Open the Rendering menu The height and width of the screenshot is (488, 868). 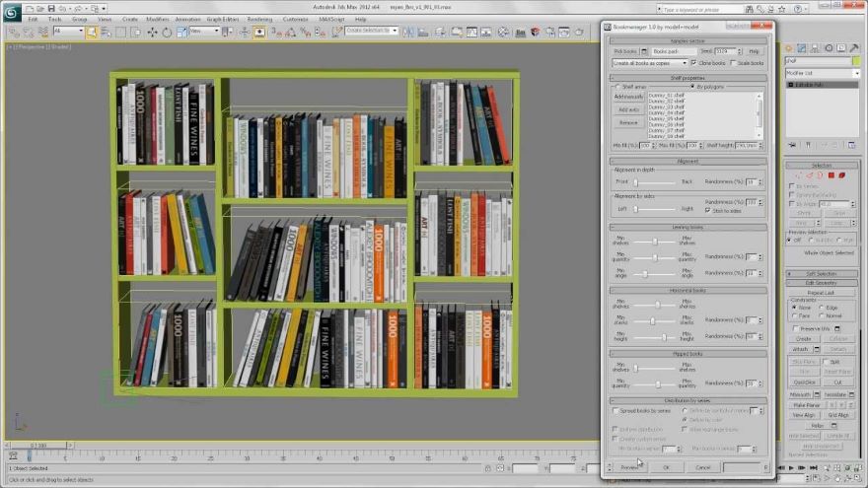[259, 19]
